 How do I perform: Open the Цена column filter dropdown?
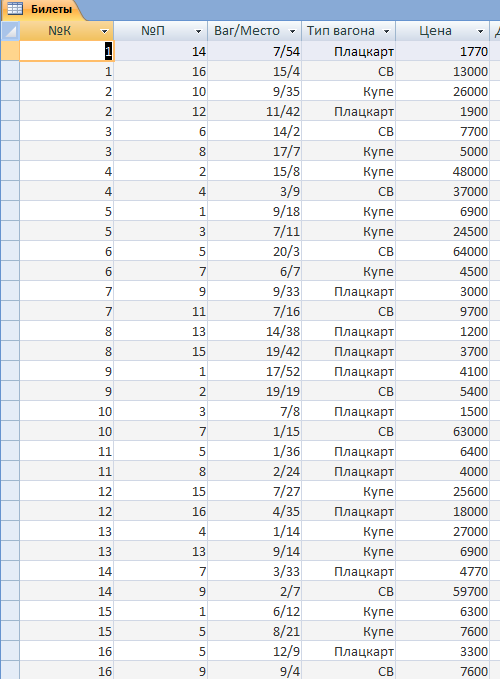[x=480, y=31]
